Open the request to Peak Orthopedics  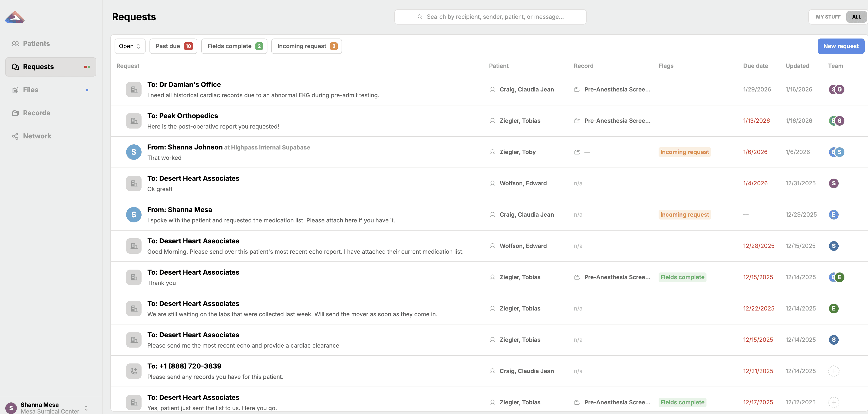coord(183,116)
